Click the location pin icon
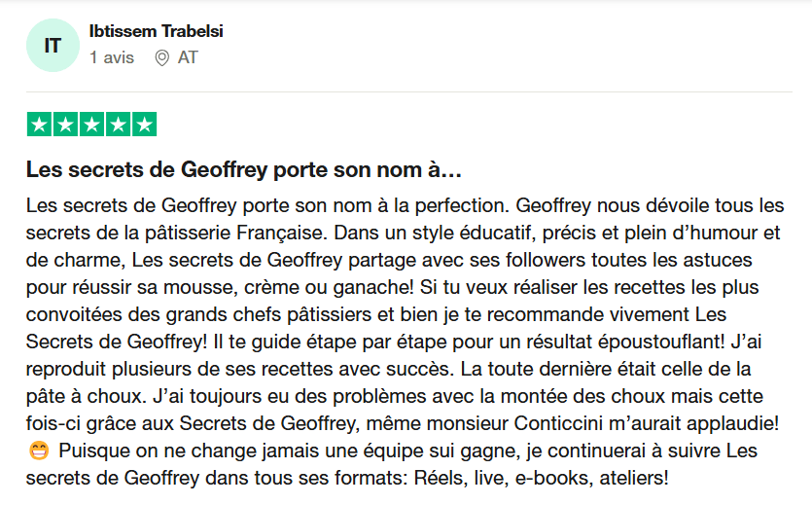 point(162,57)
